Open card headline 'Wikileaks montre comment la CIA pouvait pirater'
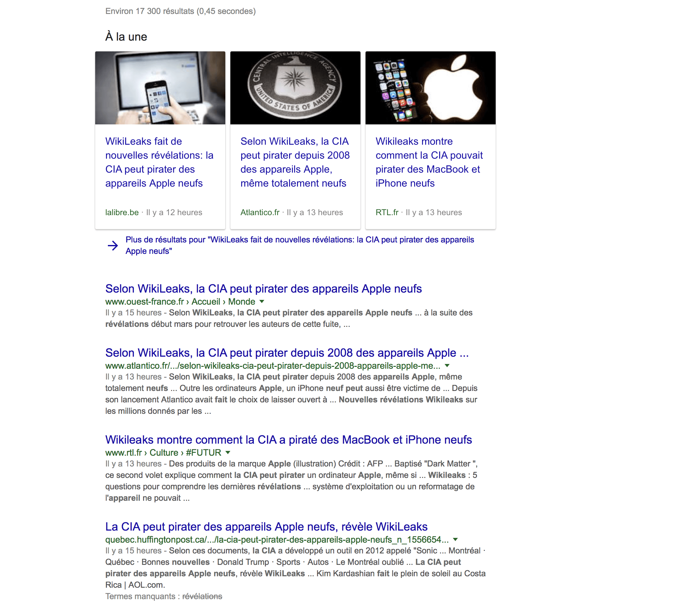Screen dimensions: 700x615 (429, 162)
